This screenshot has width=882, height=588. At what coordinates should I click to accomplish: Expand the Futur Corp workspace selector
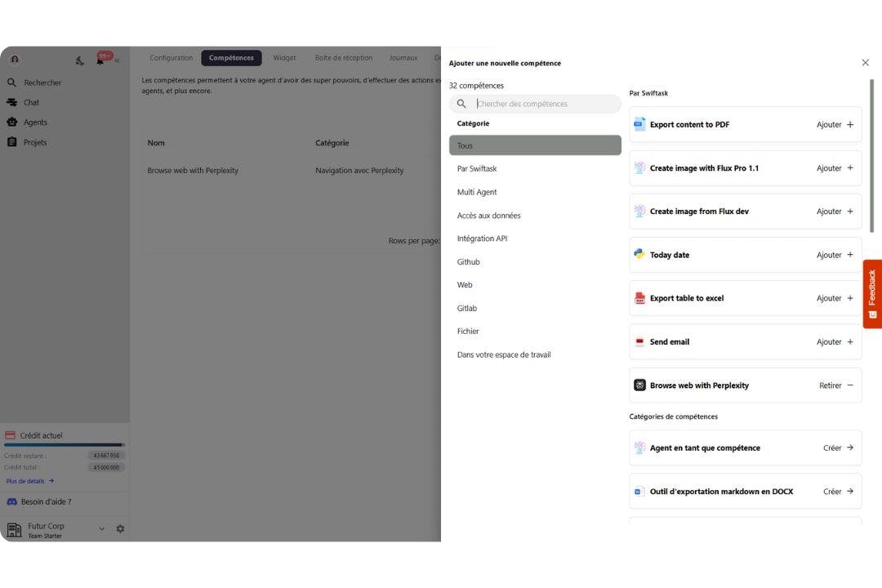tap(101, 528)
